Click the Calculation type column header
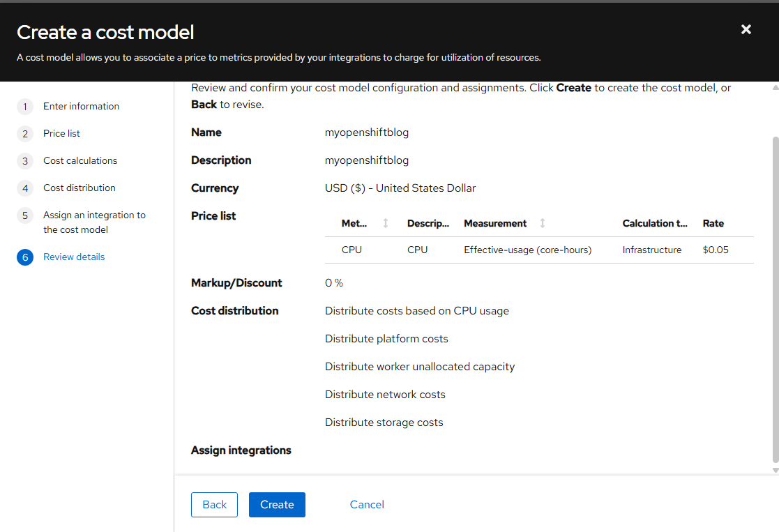 pos(654,223)
